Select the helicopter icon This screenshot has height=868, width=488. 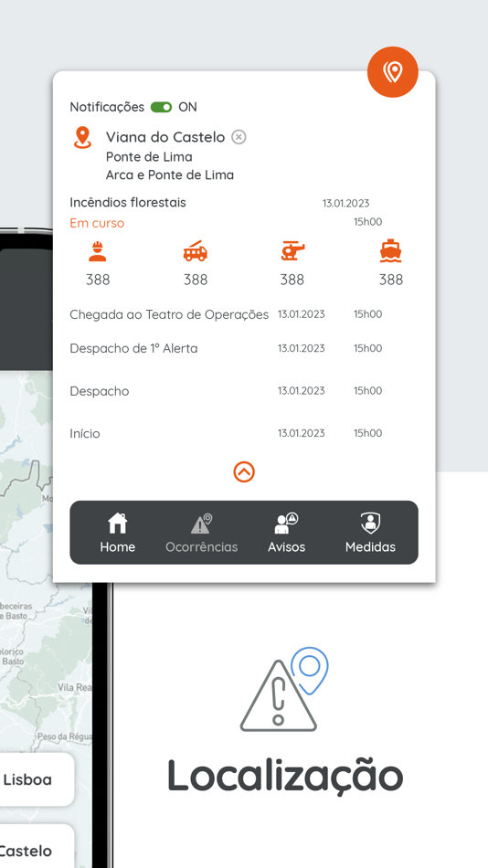[292, 251]
